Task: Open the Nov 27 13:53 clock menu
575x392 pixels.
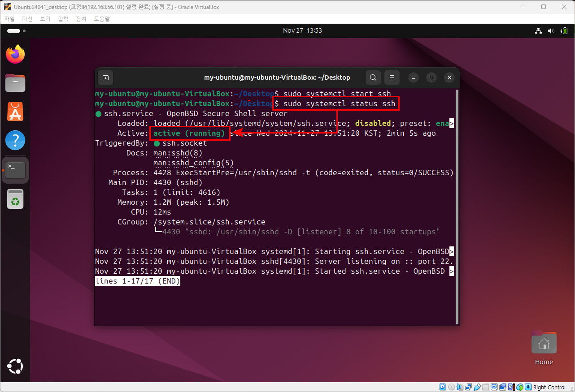Action: click(x=302, y=30)
